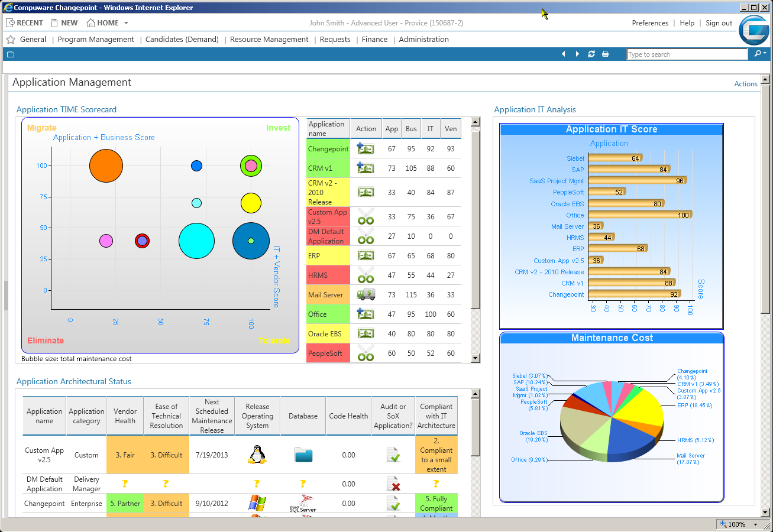The width and height of the screenshot is (773, 532).
Task: Click the '5. Fully Compliant' cell
Action: [x=436, y=504]
